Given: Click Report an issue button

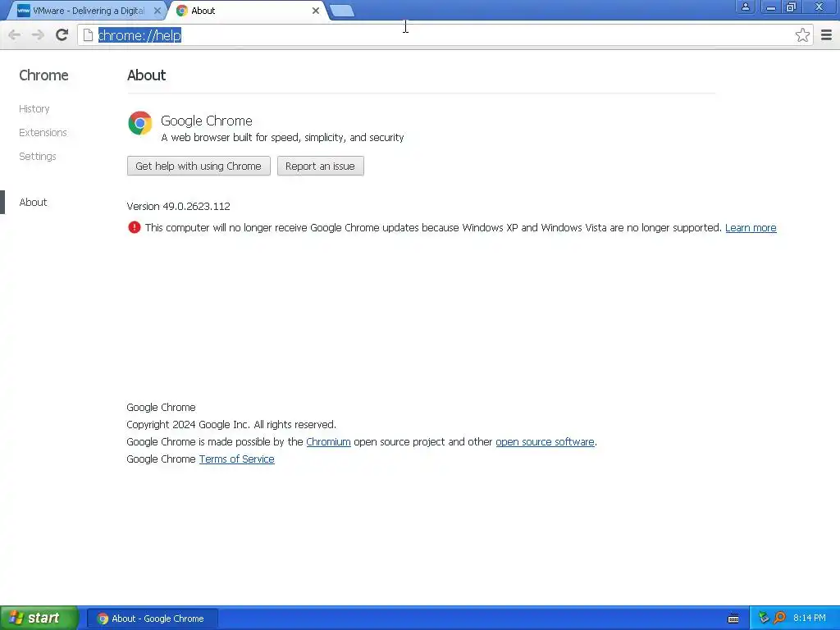Looking at the screenshot, I should [321, 166].
